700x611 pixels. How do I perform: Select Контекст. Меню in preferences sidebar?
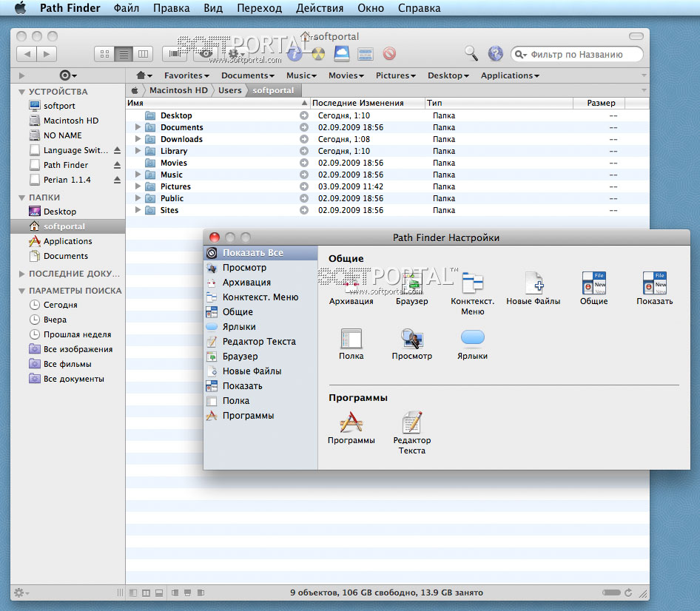(x=260, y=297)
